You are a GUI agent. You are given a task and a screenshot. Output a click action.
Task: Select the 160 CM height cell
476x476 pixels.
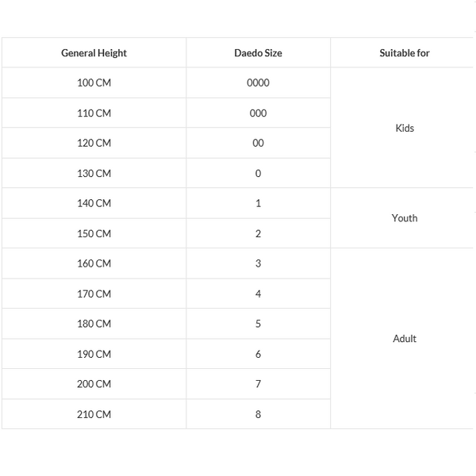[94, 263]
